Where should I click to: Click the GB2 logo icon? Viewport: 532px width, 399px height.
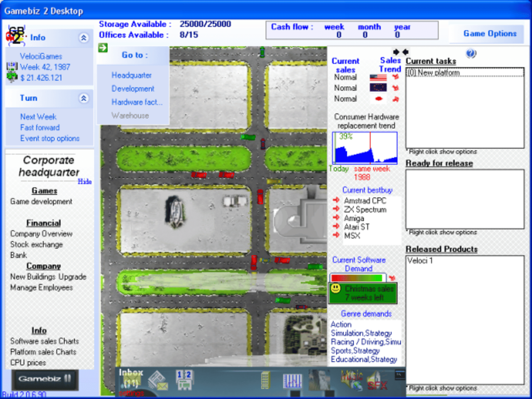coord(16,36)
